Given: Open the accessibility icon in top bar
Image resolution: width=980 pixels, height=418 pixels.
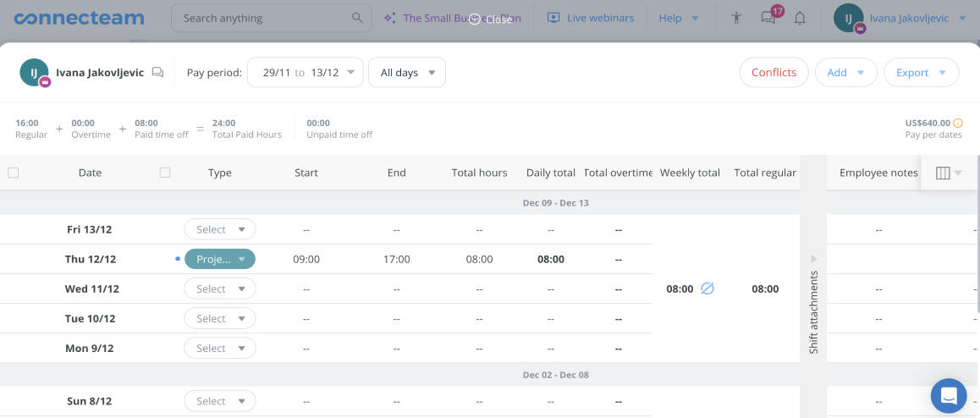Looking at the screenshot, I should pos(736,18).
